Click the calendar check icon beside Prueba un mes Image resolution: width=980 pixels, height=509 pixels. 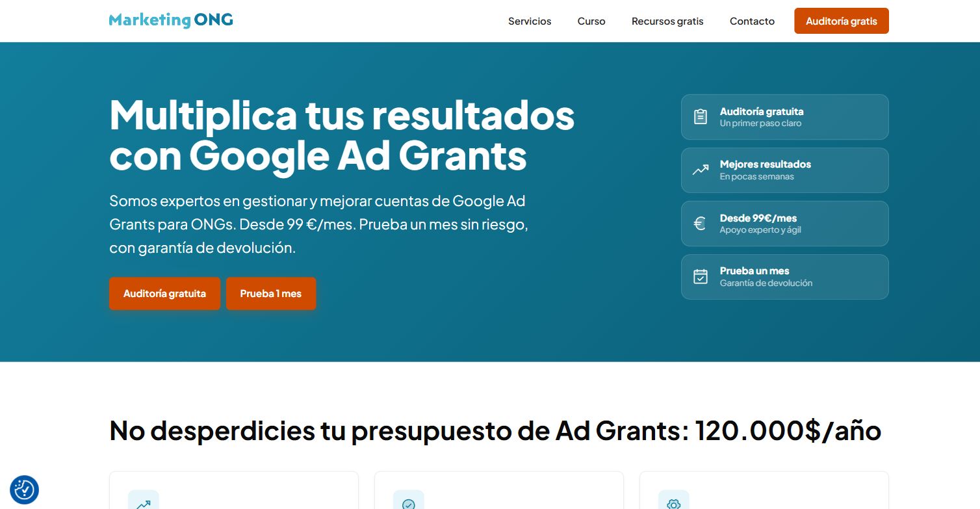tap(701, 277)
